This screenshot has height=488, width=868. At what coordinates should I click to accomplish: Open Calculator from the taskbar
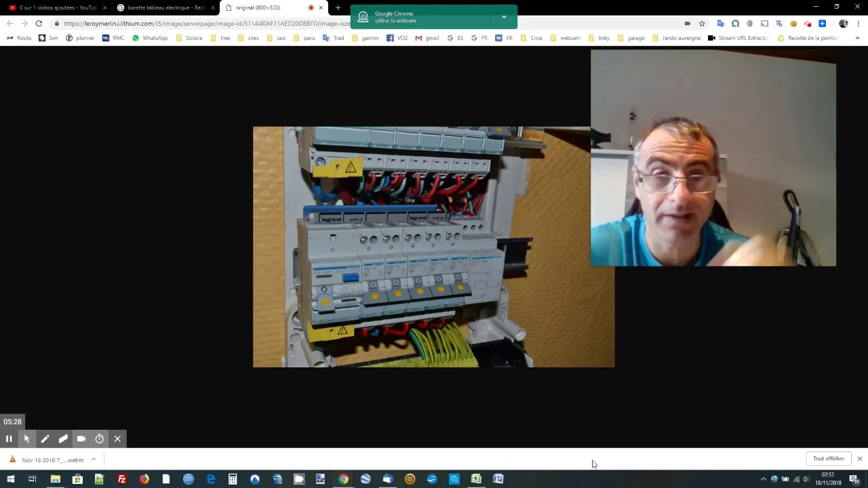233,479
